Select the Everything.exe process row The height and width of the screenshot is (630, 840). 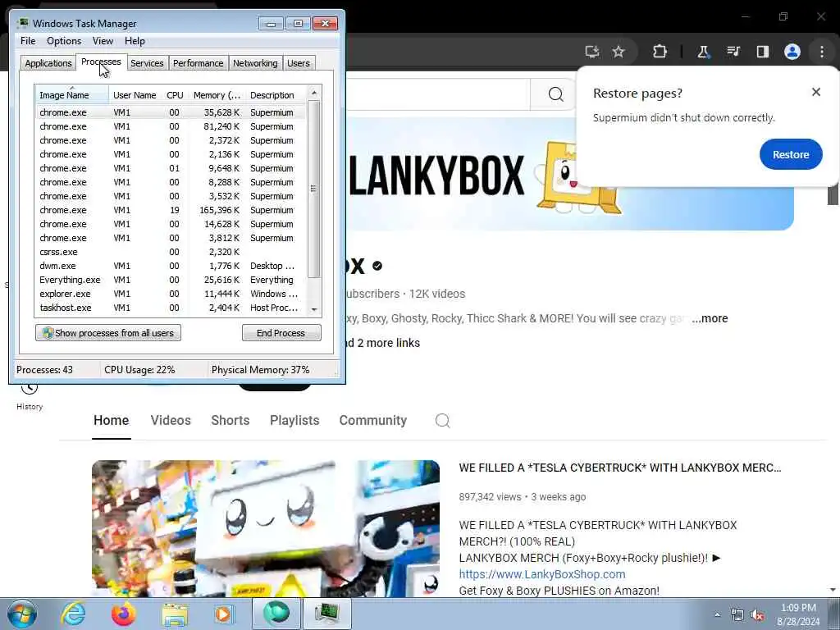[x=171, y=280]
